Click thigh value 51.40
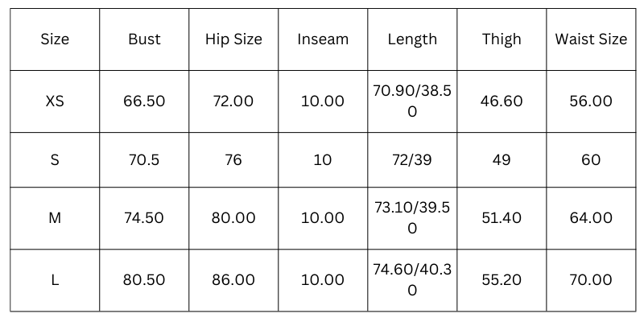 502,218
